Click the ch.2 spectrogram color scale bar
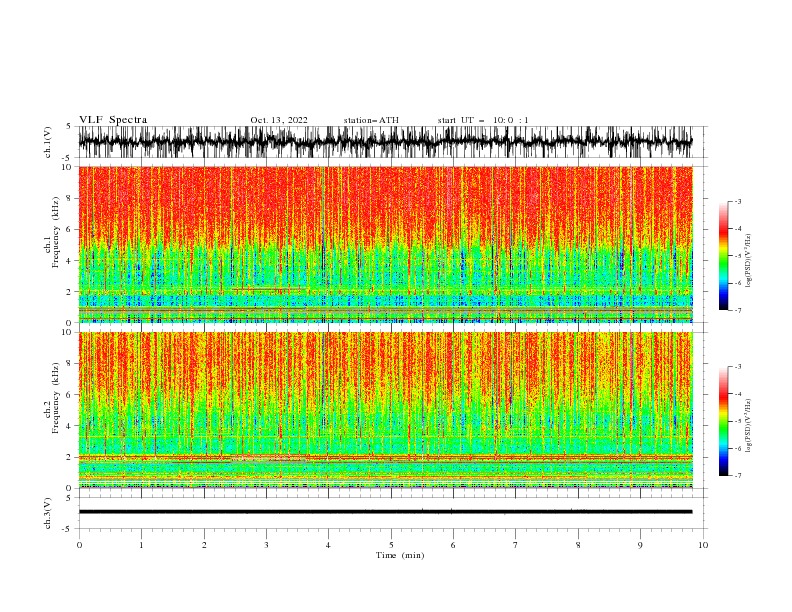Image resolution: width=792 pixels, height=612 pixels. tap(723, 421)
